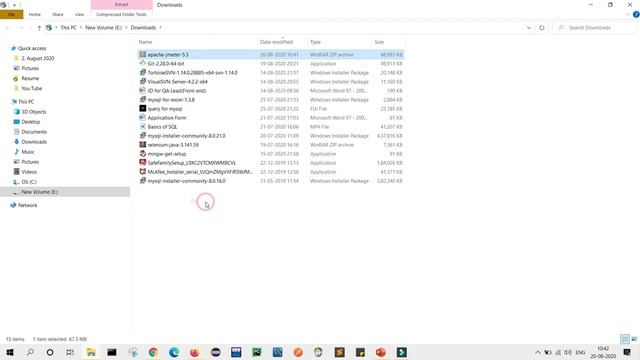Image resolution: width=640 pixels, height=360 pixels.
Task: Switch to large icons view layout
Action: 634,339
